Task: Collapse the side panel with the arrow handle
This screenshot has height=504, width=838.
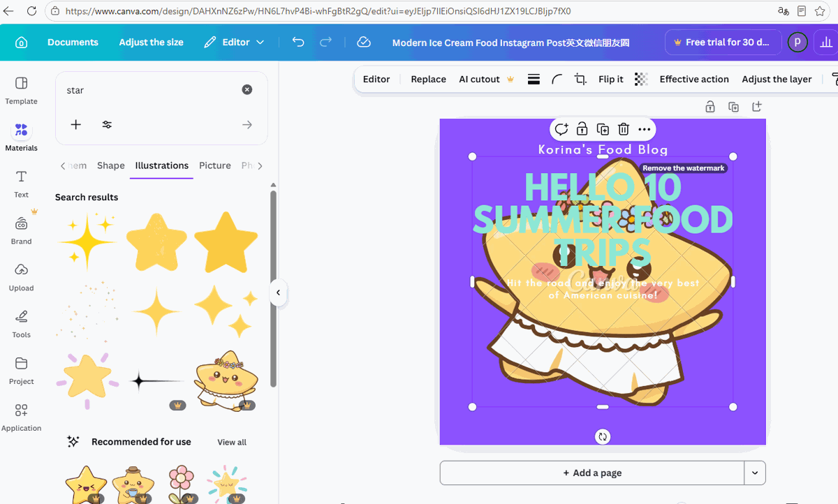Action: [278, 292]
